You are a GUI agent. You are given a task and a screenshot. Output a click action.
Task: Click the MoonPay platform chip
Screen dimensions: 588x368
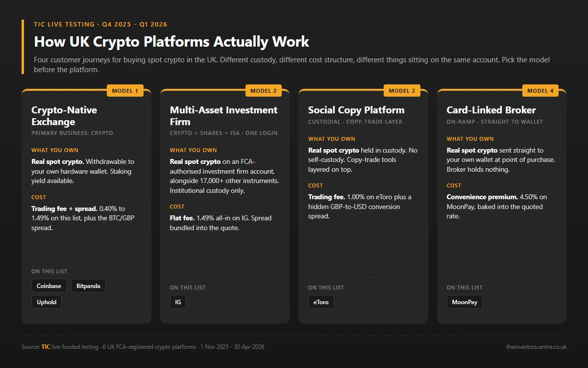tap(465, 302)
